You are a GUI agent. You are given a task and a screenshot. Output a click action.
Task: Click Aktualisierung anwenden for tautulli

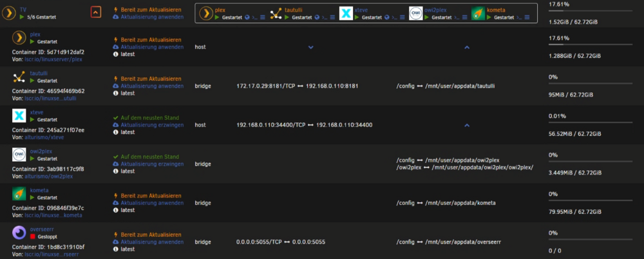click(152, 86)
